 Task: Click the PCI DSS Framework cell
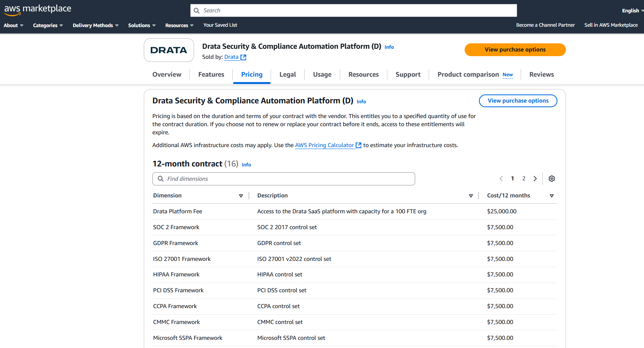[x=178, y=290]
